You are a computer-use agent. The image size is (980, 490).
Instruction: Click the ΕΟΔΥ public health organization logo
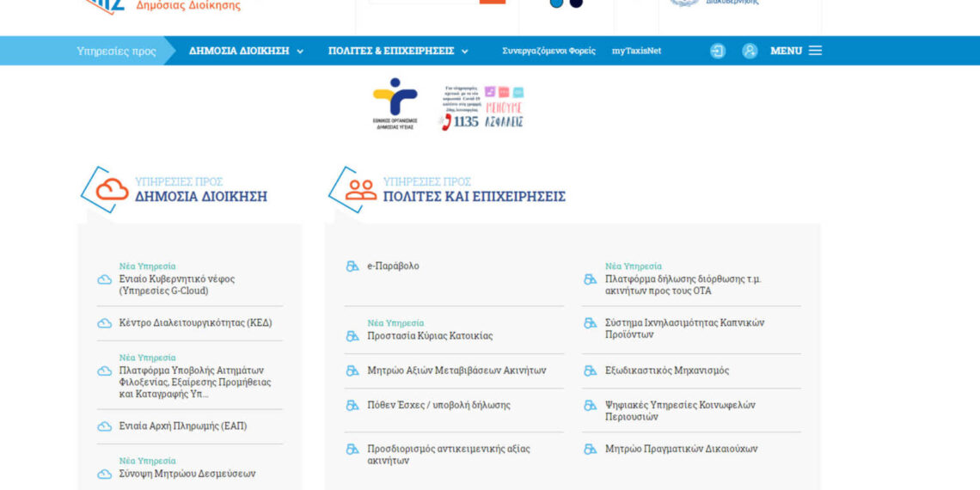coord(395,104)
